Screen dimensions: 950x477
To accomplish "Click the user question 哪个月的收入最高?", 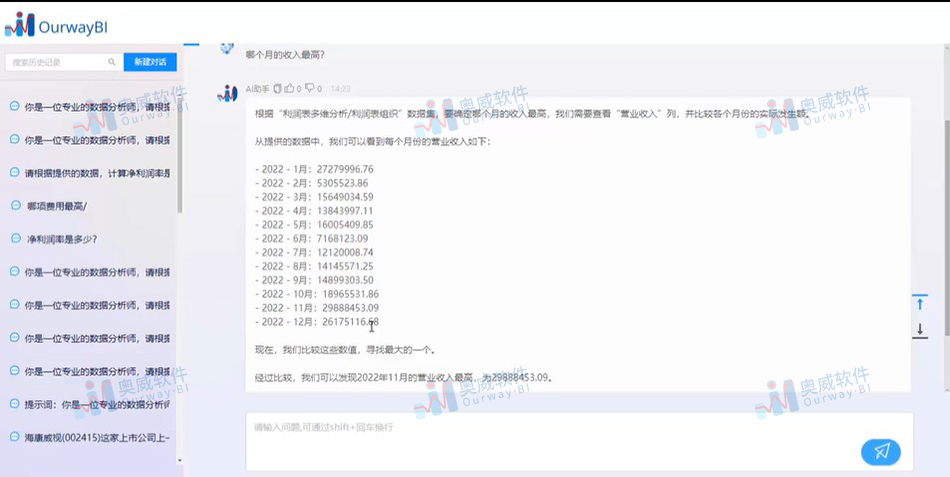I will 285,55.
